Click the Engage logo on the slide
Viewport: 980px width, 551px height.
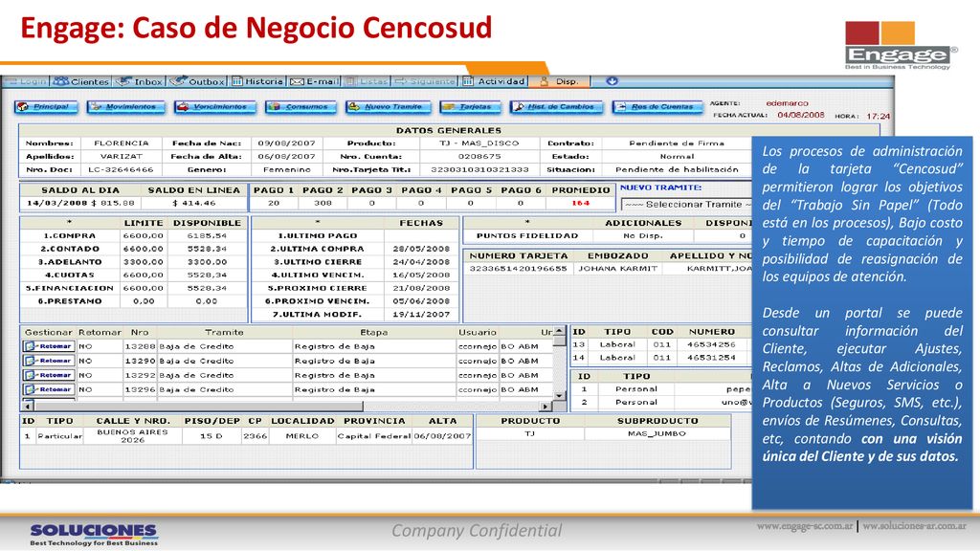coord(900,45)
